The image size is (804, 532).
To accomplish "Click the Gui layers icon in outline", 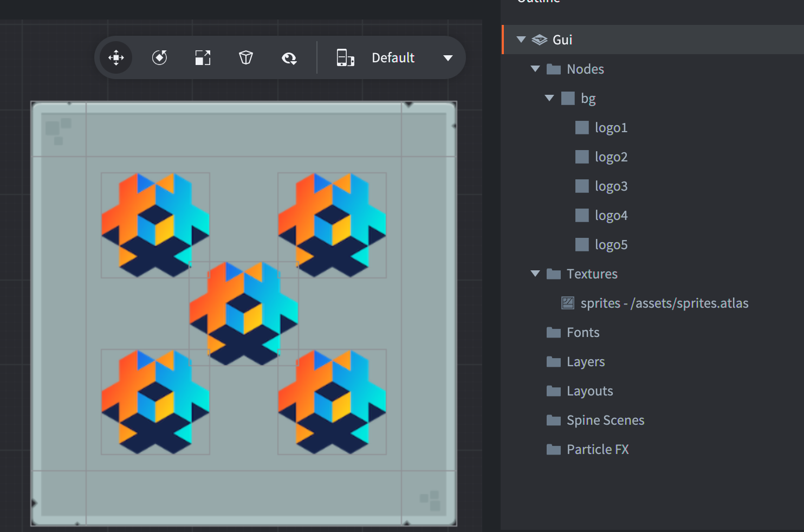I will click(540, 40).
